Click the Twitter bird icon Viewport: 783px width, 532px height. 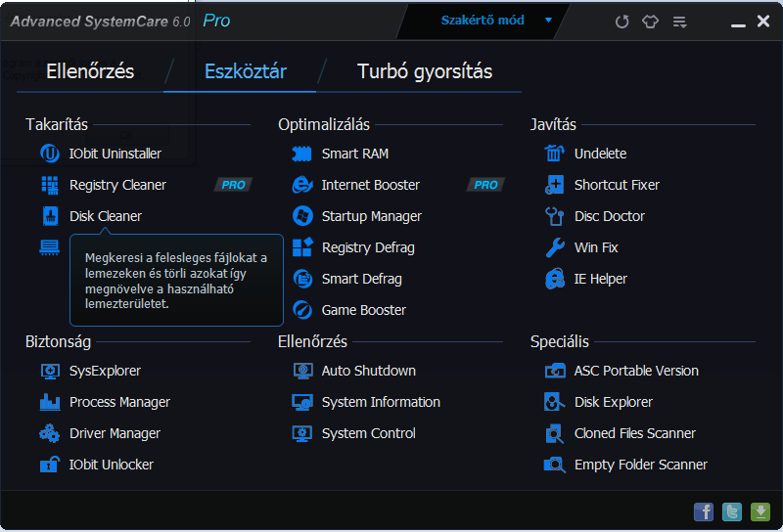[x=732, y=511]
